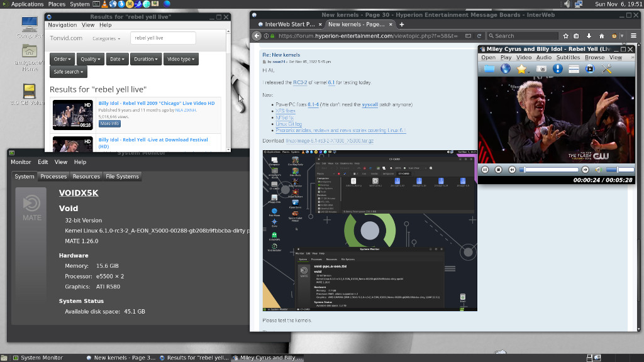Expand the Date filter dropdown

click(117, 59)
